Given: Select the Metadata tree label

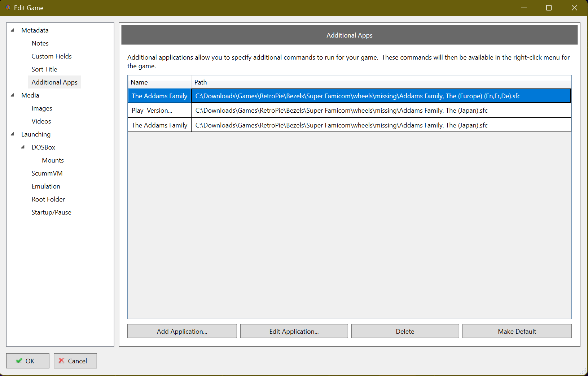Looking at the screenshot, I should 35,30.
